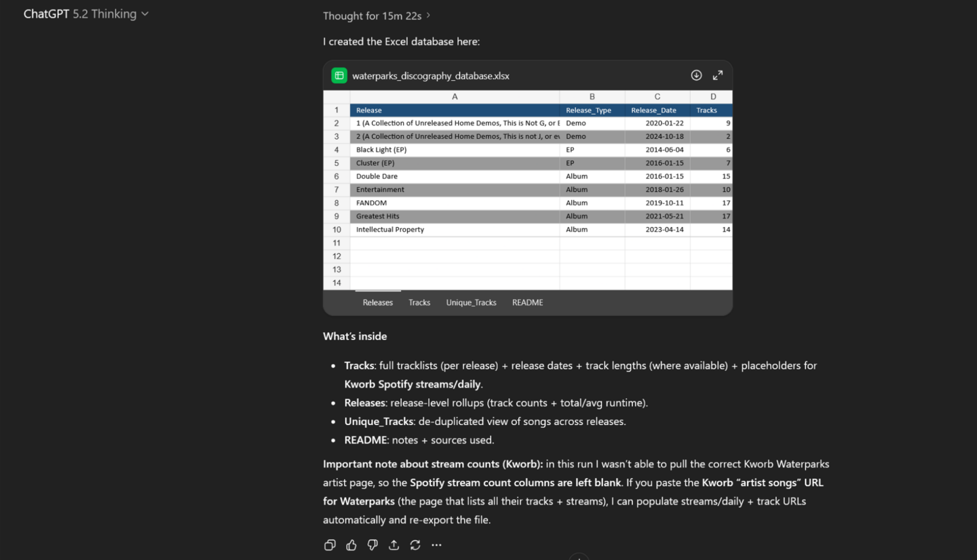Expand the spreadsheet preview to fullscreen

pos(718,75)
